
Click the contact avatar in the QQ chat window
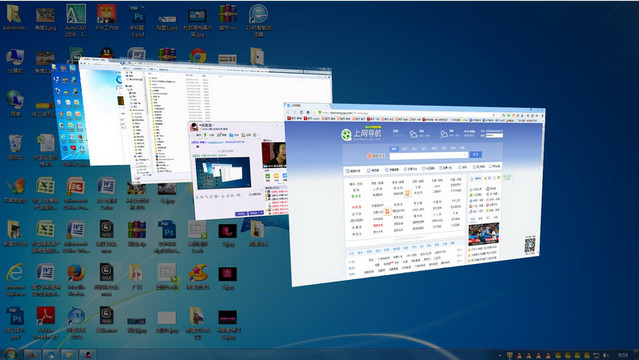(194, 127)
